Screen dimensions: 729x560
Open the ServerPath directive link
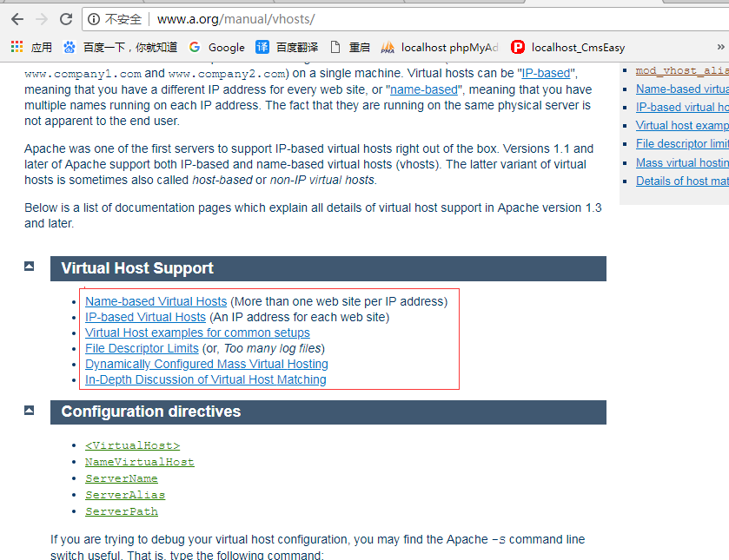(122, 511)
